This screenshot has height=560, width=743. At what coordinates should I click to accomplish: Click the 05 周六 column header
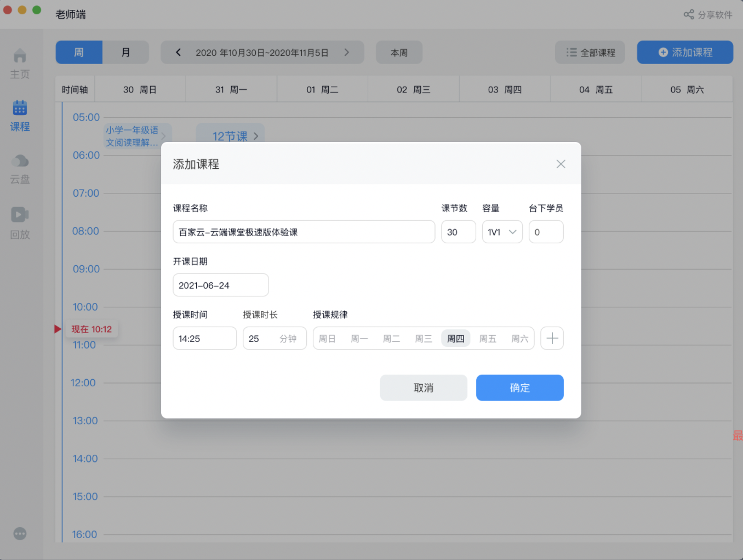(687, 89)
